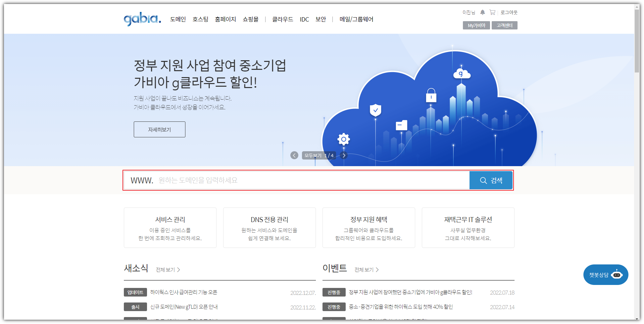Click the chatbot robot icon
Viewport: 644px width, 324px height.
tap(617, 275)
